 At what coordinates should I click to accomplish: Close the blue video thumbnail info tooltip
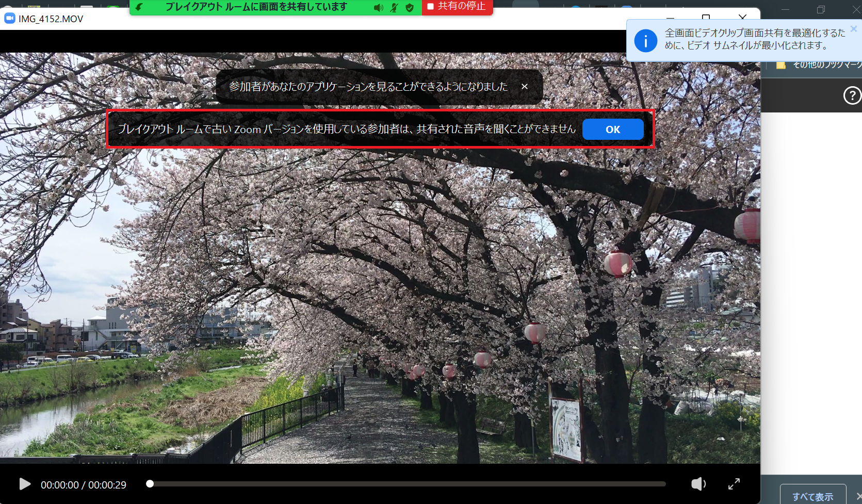point(853,29)
